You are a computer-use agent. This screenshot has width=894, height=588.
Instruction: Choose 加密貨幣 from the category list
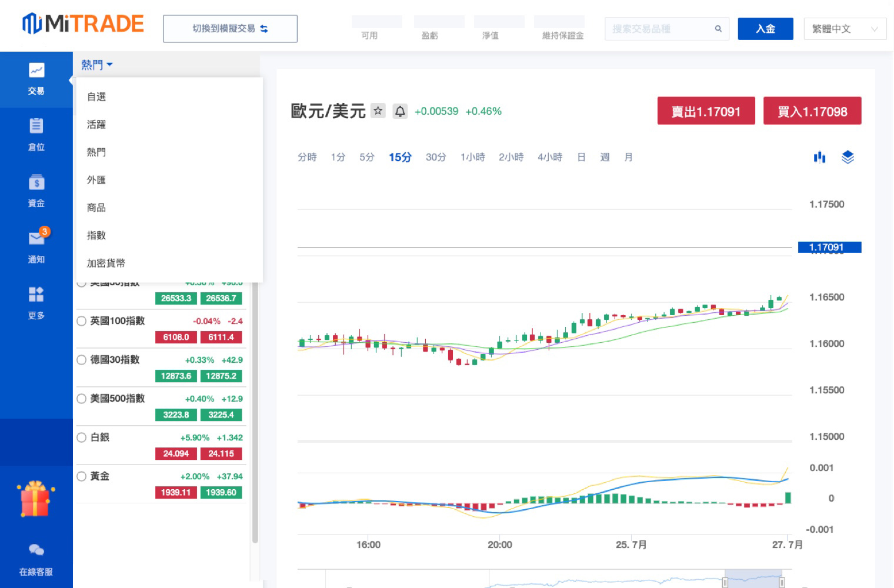click(x=106, y=263)
